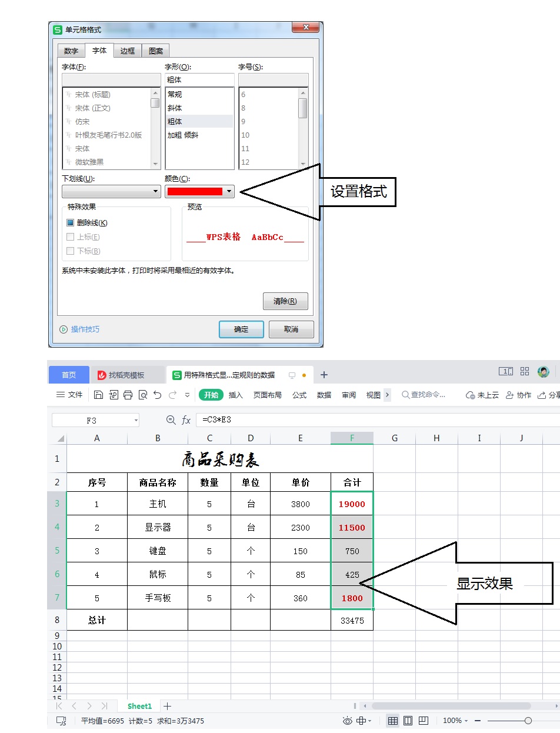Open the Name Box dropdown showing F3
The height and width of the screenshot is (733, 560).
point(136,420)
